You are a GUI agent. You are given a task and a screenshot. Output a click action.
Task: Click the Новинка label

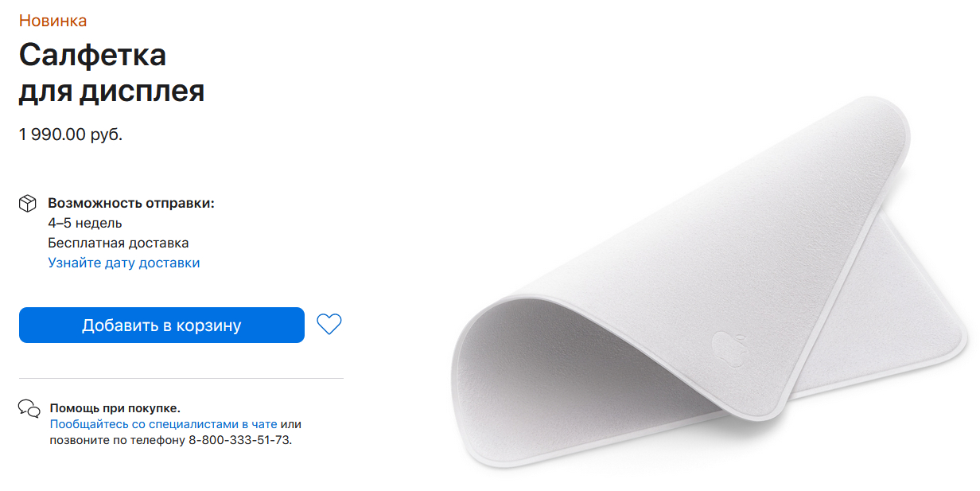[53, 21]
